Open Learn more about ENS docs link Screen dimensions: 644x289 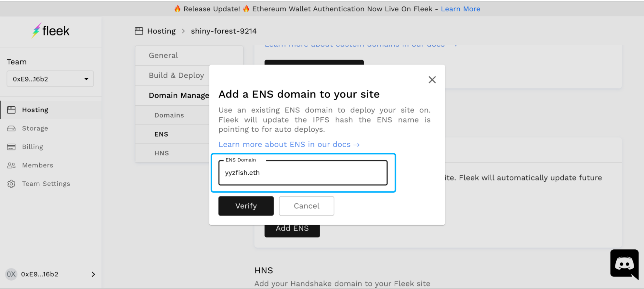(x=289, y=144)
